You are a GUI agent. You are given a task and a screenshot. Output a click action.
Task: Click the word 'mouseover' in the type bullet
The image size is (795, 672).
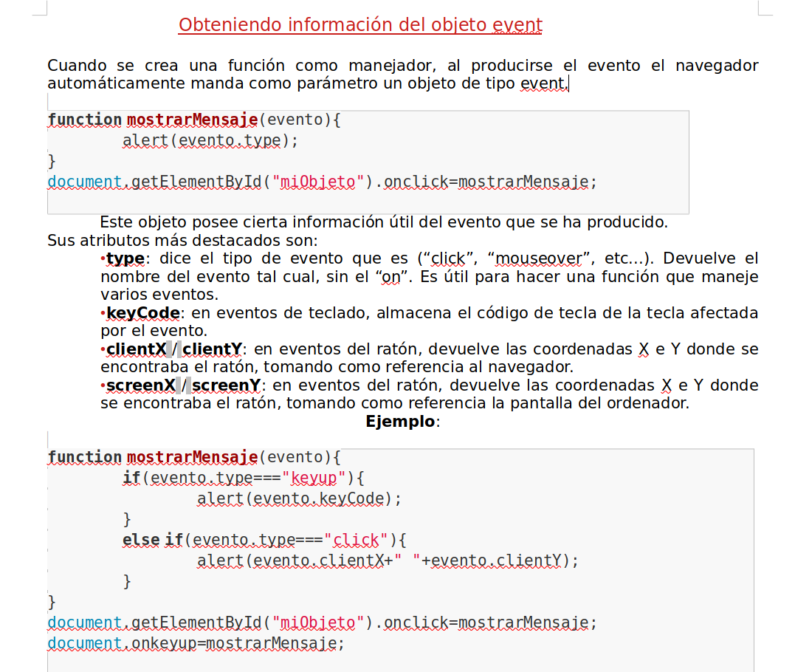click(538, 258)
